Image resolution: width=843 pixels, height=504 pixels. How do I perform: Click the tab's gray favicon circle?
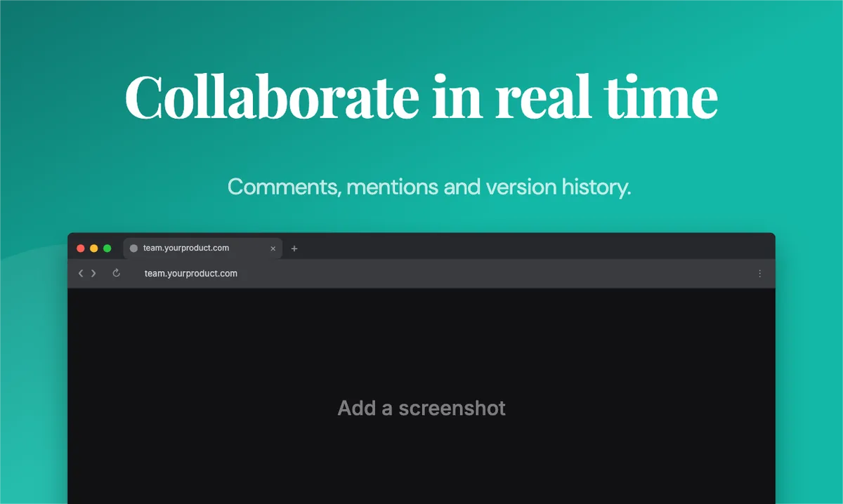coord(133,248)
